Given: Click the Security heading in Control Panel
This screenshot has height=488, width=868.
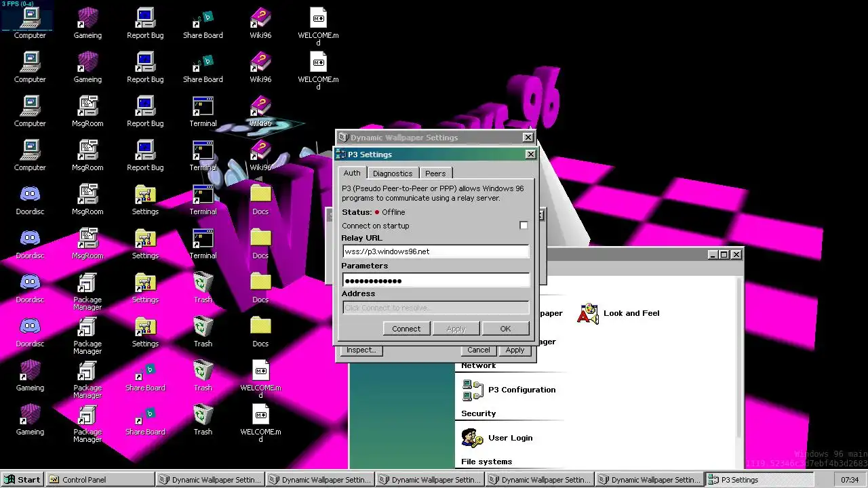Looking at the screenshot, I should tap(478, 413).
